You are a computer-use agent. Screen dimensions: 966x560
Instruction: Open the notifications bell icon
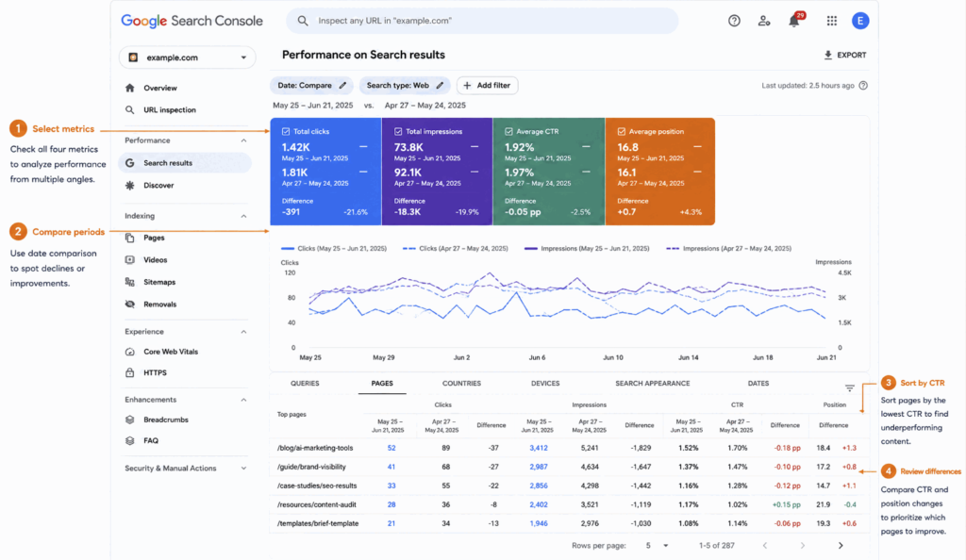794,21
